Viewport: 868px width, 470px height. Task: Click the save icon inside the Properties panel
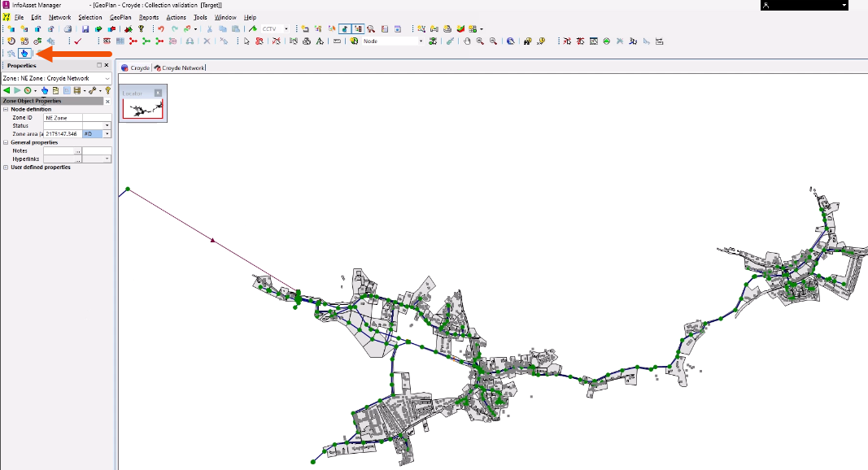(77, 90)
